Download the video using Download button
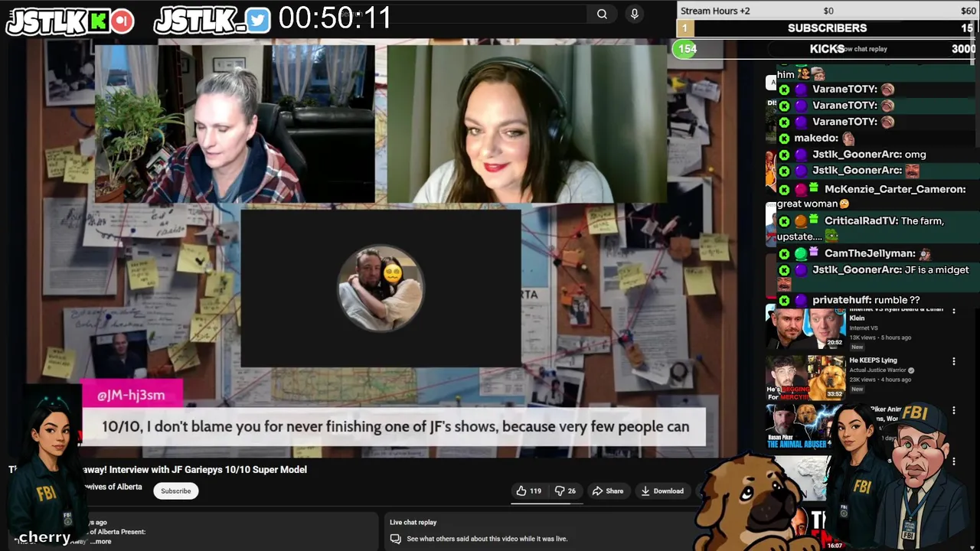Screen dimensions: 980x551 point(663,491)
